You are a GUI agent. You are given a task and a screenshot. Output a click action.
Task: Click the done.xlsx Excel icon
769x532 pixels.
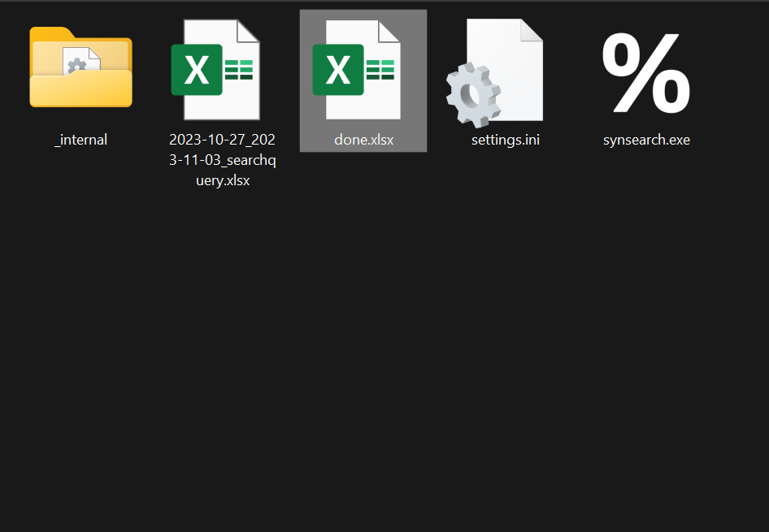click(x=357, y=70)
